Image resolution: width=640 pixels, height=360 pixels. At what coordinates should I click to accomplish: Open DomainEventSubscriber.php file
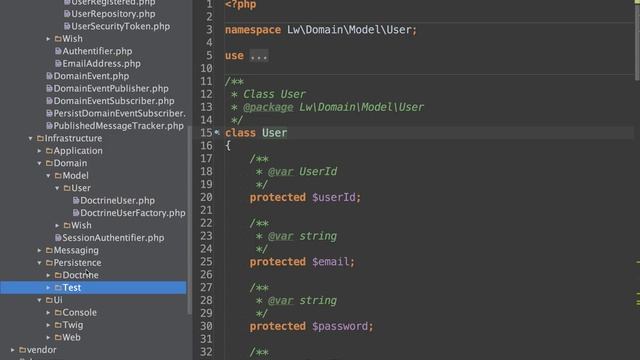pos(114,101)
